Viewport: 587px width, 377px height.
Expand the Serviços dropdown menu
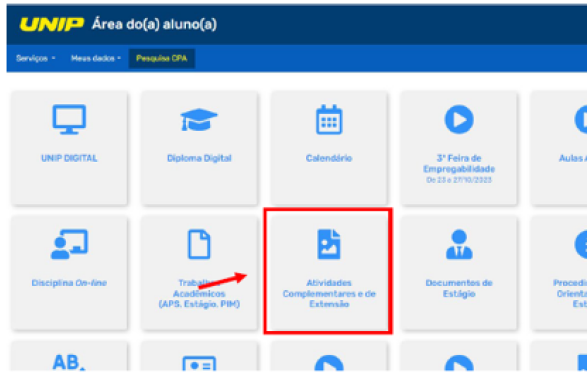tap(36, 58)
